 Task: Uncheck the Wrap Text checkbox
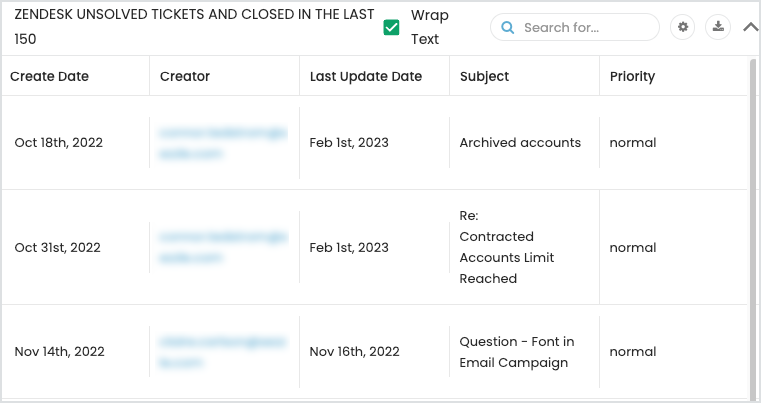pyautogui.click(x=391, y=27)
